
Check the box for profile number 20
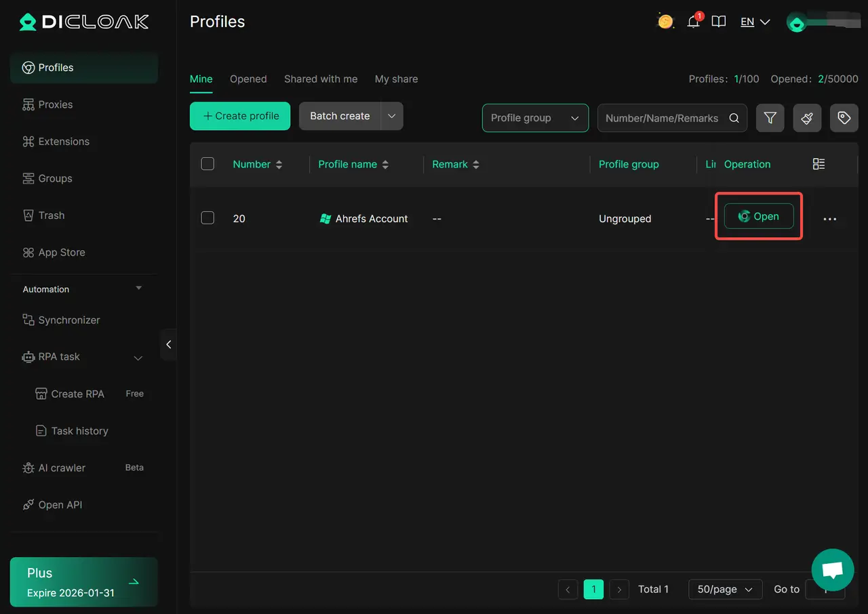[208, 218]
